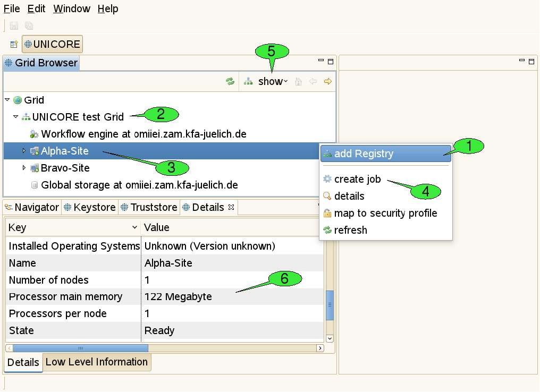The height and width of the screenshot is (392, 540).
Task: Click the Open Perspective icon
Action: pos(14,44)
